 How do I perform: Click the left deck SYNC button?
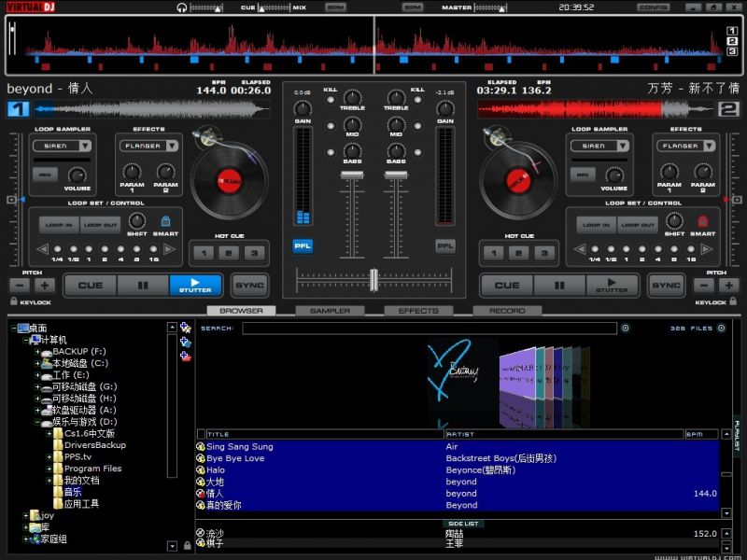pos(248,286)
